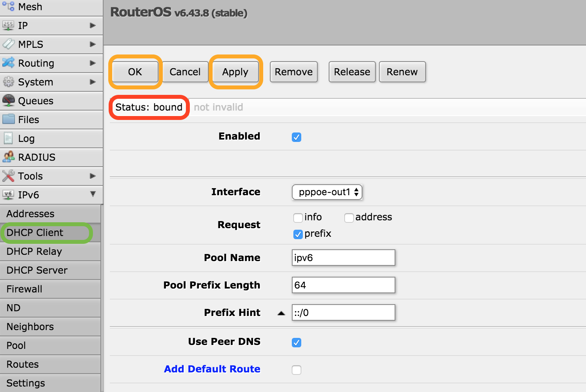This screenshot has width=586, height=392.
Task: Click the IPv6 menu icon
Action: click(8, 194)
